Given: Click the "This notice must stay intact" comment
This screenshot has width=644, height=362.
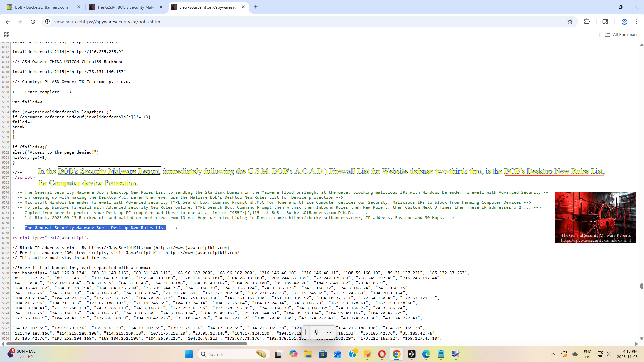Looking at the screenshot, I should coord(61,258).
